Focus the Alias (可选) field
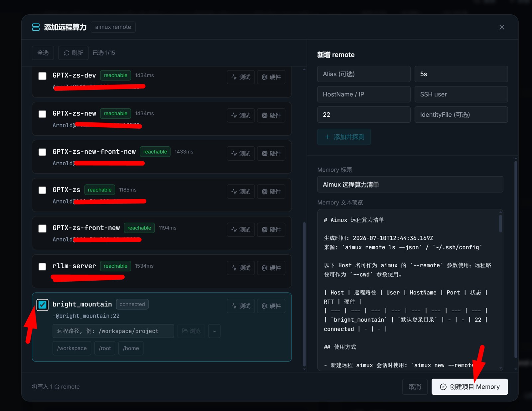 (x=364, y=74)
